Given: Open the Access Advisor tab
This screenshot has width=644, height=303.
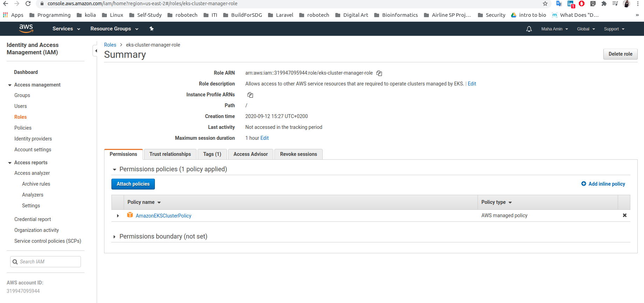Looking at the screenshot, I should click(251, 154).
